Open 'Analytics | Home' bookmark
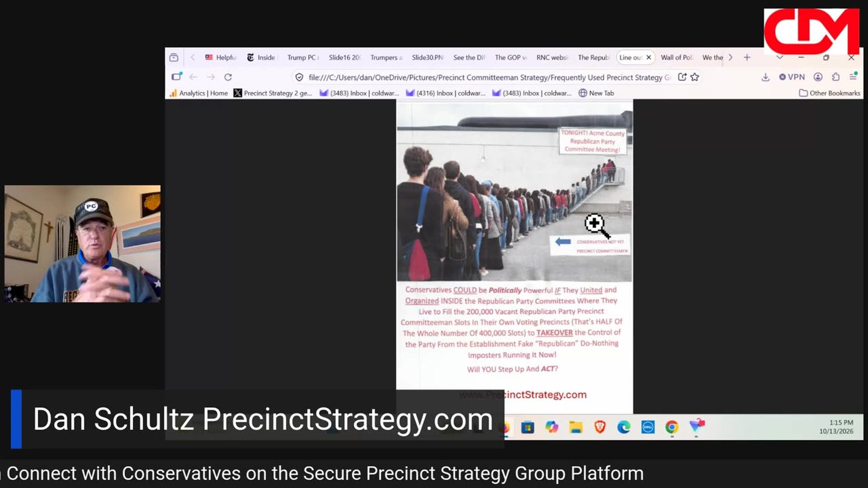Image resolution: width=868 pixels, height=488 pixels. tap(198, 93)
